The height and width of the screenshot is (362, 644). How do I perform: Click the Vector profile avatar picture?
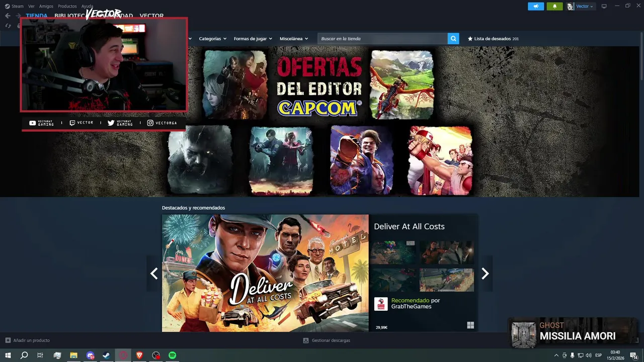[x=570, y=7]
